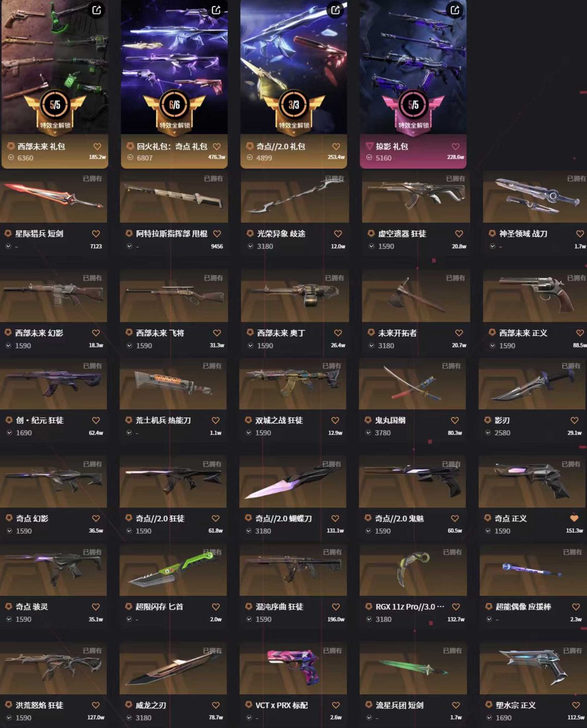Share the 回火礼包: 奇点 礼包 bundle card
587x728 pixels.
(x=216, y=10)
